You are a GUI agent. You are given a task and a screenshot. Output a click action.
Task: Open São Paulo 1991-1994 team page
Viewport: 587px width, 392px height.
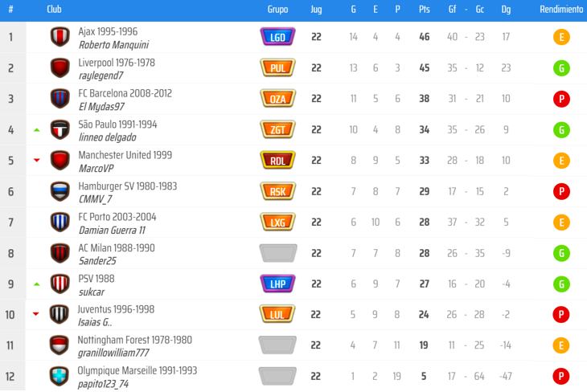point(117,125)
